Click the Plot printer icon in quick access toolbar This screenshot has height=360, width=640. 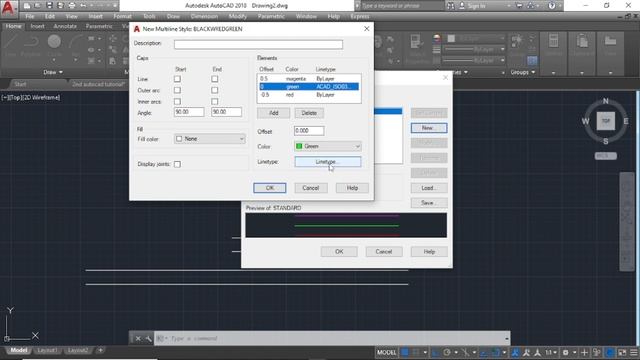pos(72,6)
